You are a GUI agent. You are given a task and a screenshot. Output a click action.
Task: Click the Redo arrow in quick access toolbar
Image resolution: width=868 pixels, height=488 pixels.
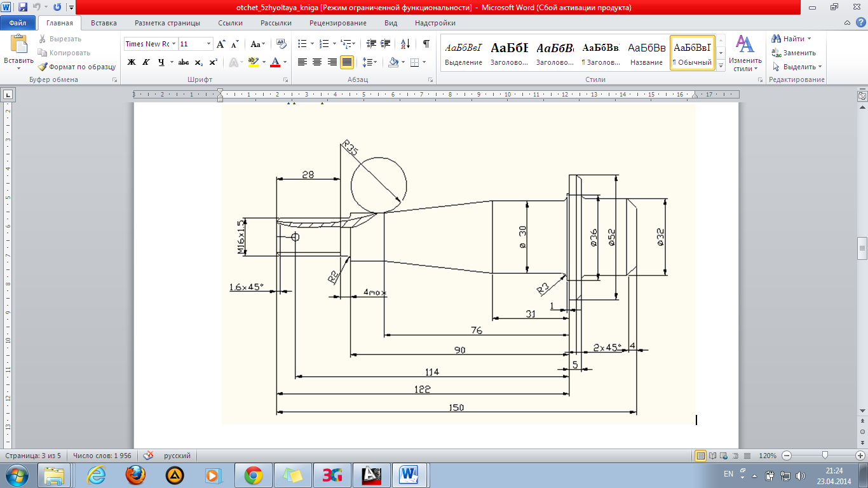[x=57, y=8]
